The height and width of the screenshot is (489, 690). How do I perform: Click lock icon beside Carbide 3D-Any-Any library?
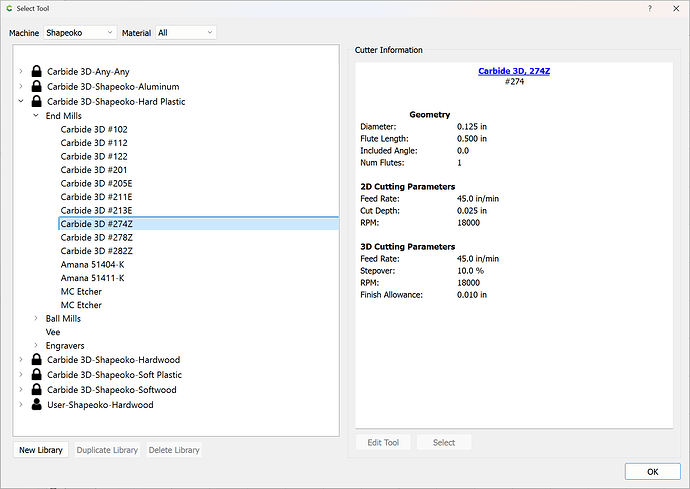(x=37, y=72)
